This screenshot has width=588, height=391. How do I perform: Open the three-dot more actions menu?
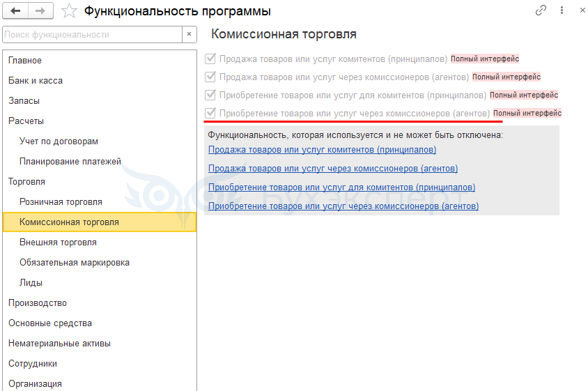click(x=562, y=10)
